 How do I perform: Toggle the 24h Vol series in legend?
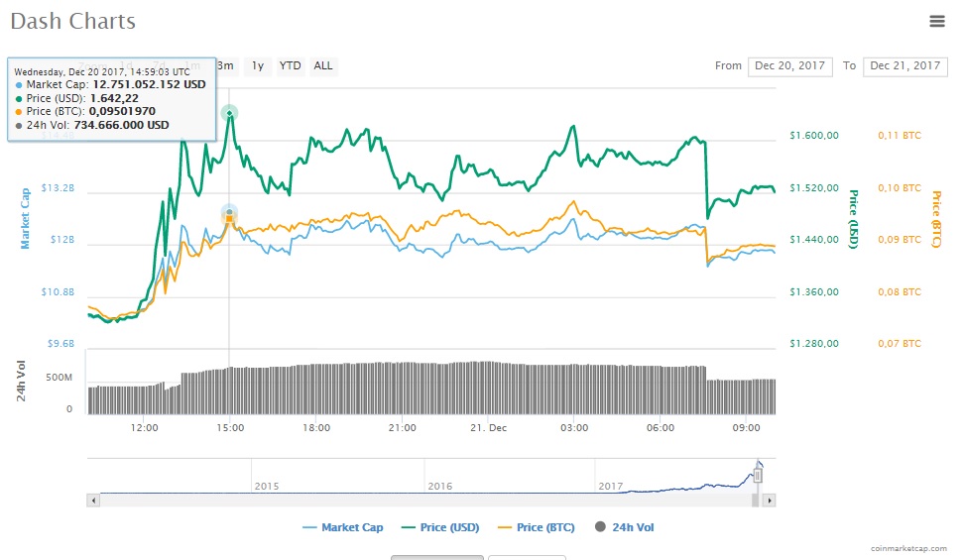pos(625,527)
